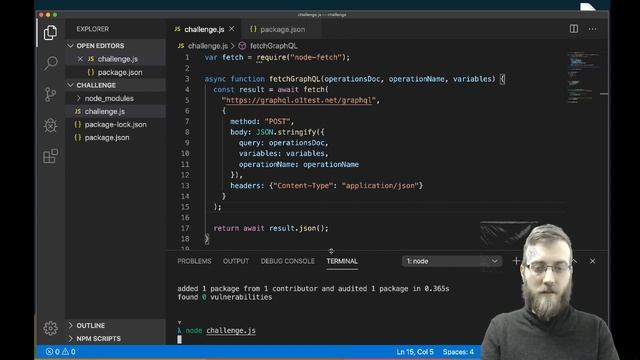Close the challenge.js editor tab
640x360 pixels.
click(x=232, y=29)
